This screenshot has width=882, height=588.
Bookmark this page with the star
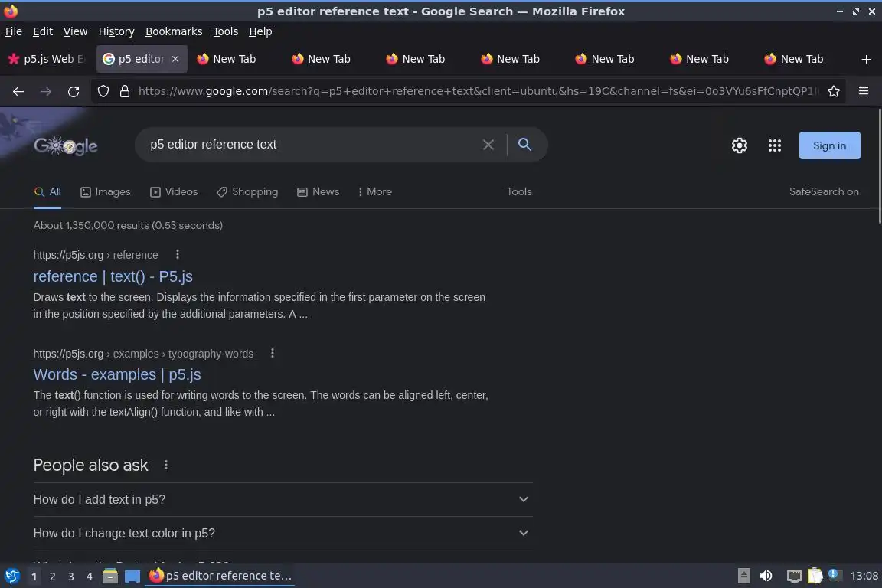pyautogui.click(x=834, y=91)
